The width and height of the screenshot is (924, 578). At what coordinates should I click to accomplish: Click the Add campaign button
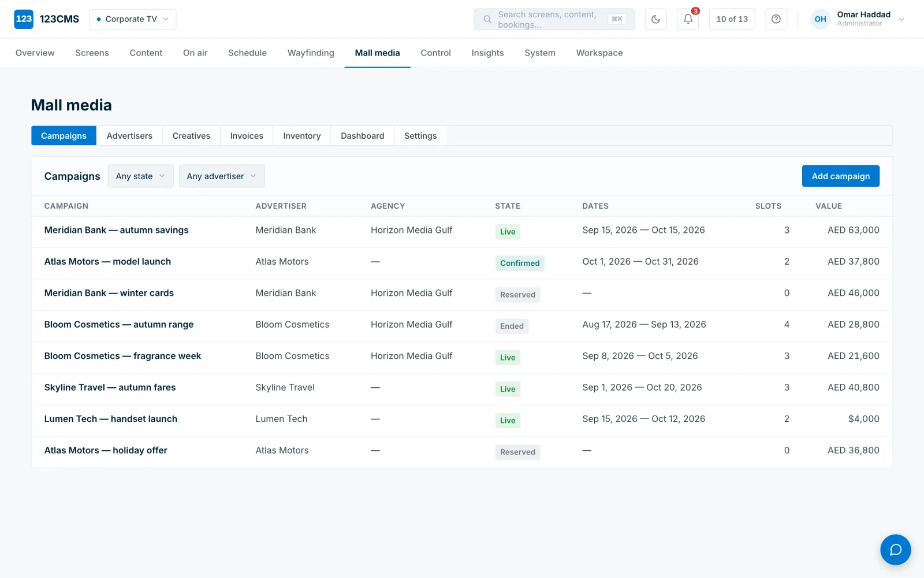click(x=840, y=176)
